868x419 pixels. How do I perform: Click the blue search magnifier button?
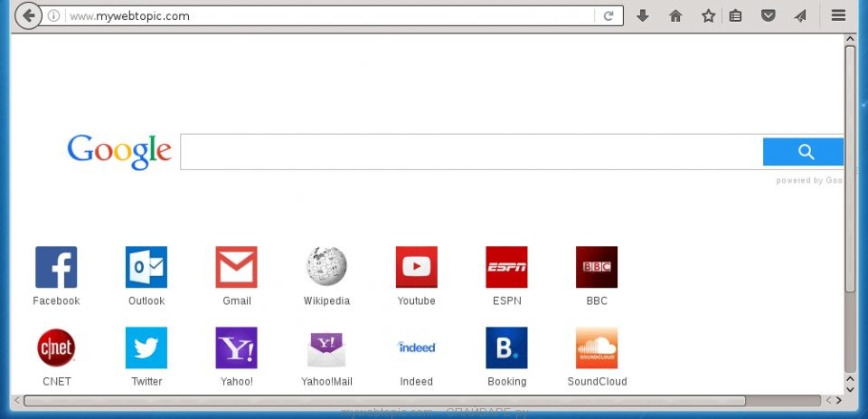click(804, 152)
